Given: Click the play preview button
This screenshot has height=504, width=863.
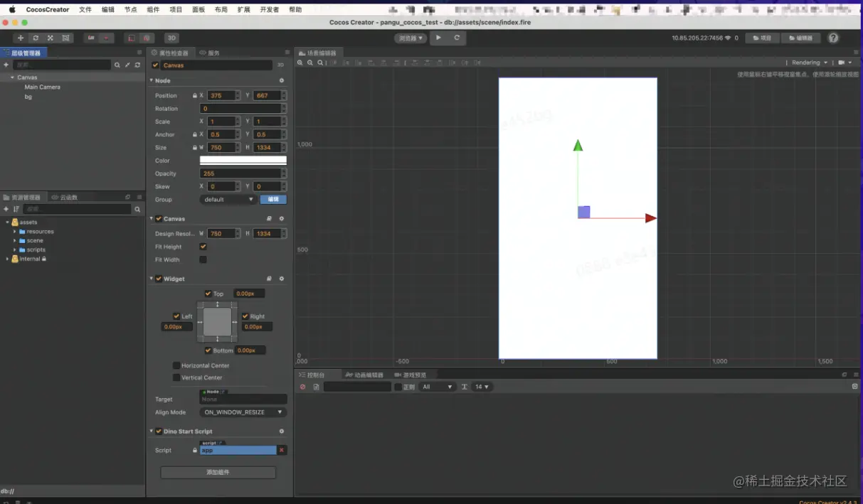Looking at the screenshot, I should (438, 38).
